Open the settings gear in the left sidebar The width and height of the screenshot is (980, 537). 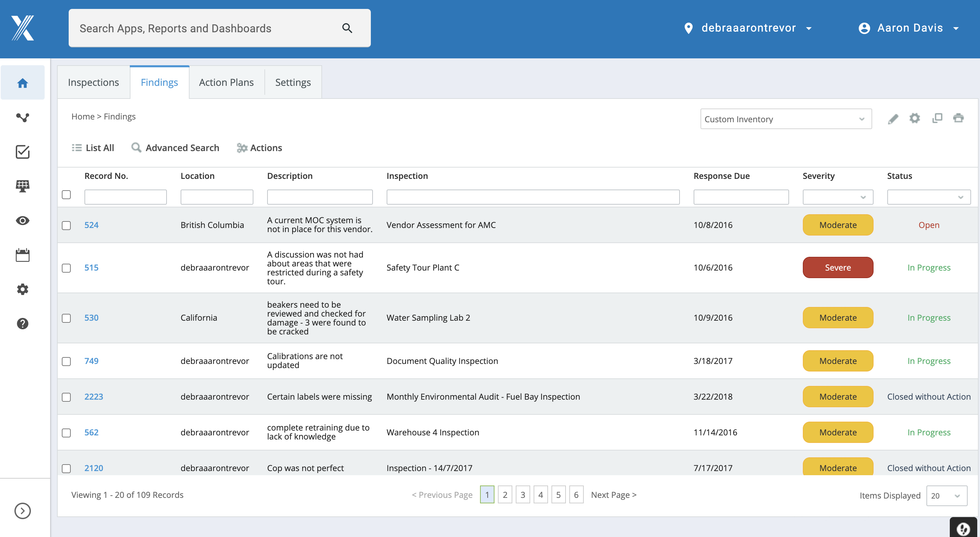pyautogui.click(x=22, y=289)
